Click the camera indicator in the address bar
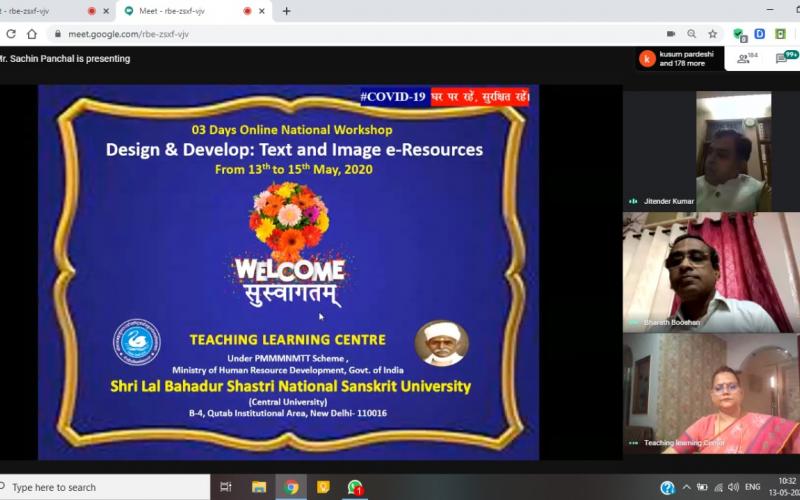Image resolution: width=800 pixels, height=500 pixels. 671,34
